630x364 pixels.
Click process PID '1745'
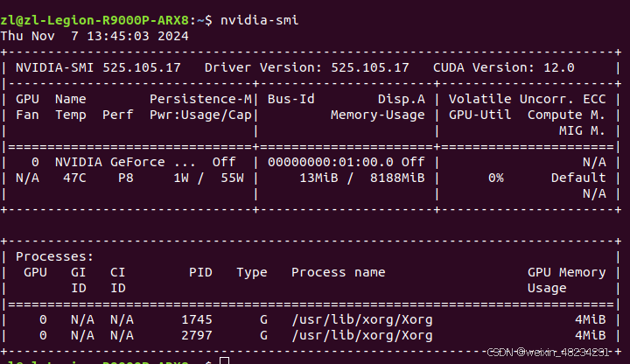[197, 319]
